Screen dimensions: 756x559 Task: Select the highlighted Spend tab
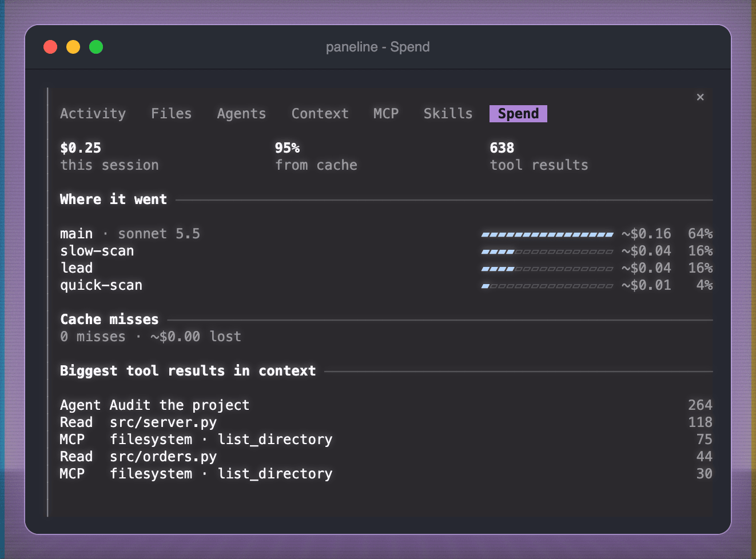518,114
